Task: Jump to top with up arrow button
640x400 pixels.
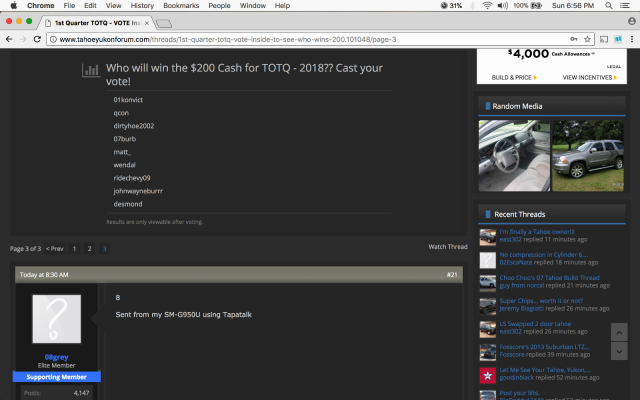Action: (619, 332)
